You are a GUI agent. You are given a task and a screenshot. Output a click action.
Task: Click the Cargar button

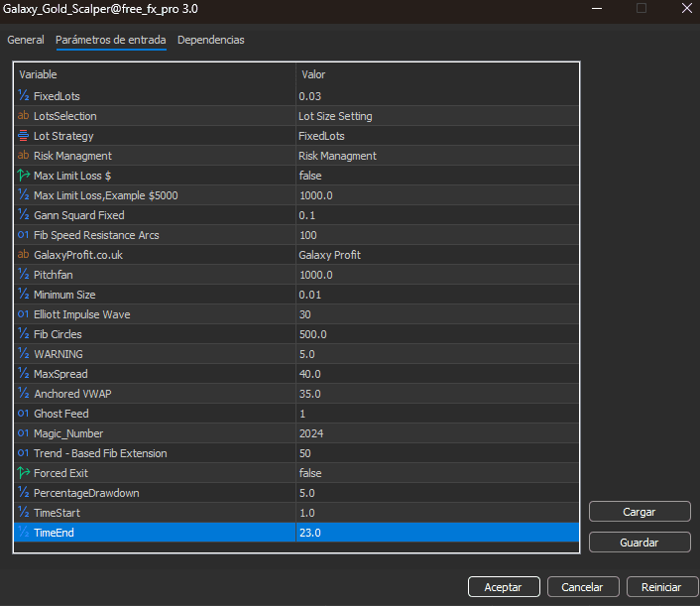(x=639, y=512)
